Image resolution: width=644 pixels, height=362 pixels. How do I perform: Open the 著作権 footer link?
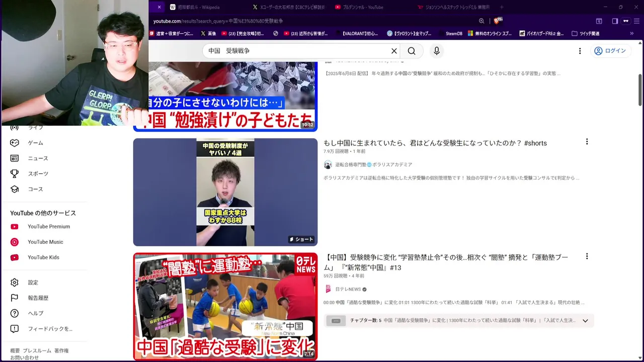[61, 351]
